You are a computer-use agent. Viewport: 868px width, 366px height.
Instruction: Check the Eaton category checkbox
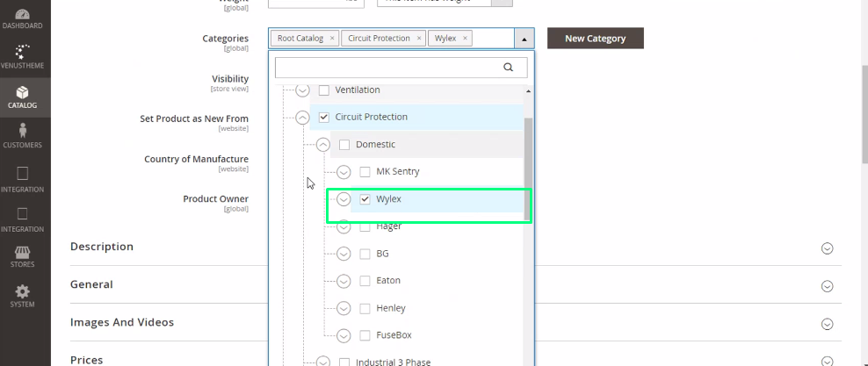pos(365,281)
